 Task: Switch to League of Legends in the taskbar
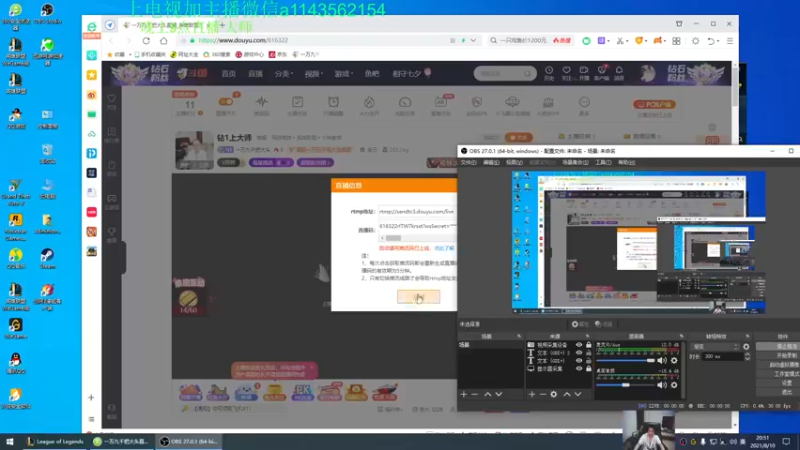(55, 442)
